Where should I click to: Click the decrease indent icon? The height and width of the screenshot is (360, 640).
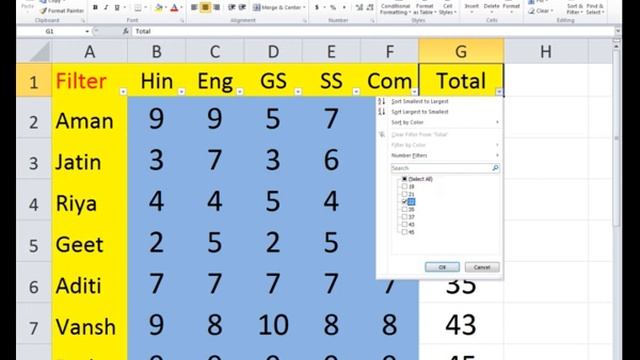(x=231, y=7)
